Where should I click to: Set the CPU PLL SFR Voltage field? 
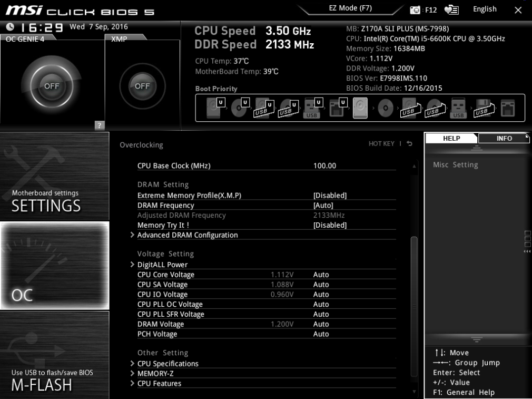pos(321,314)
